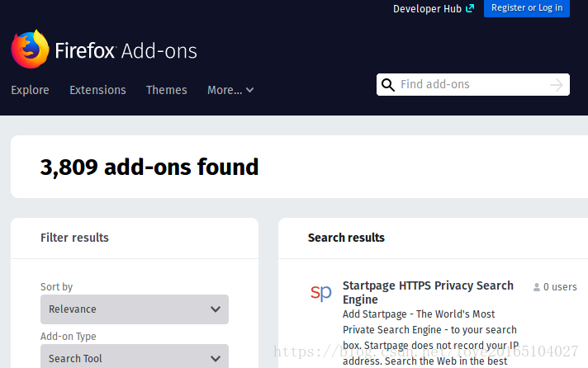This screenshot has width=588, height=368.
Task: Click the Firefox Add-ons title text
Action: pyautogui.click(x=126, y=51)
